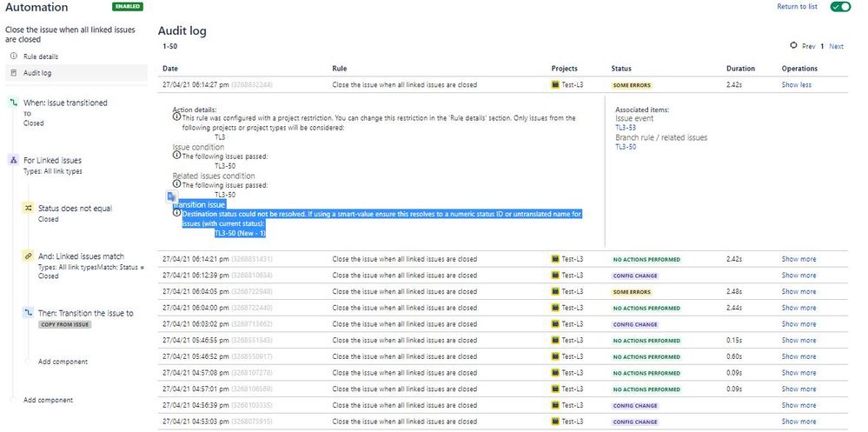Show more for 06:03:02 pm entry

[798, 324]
